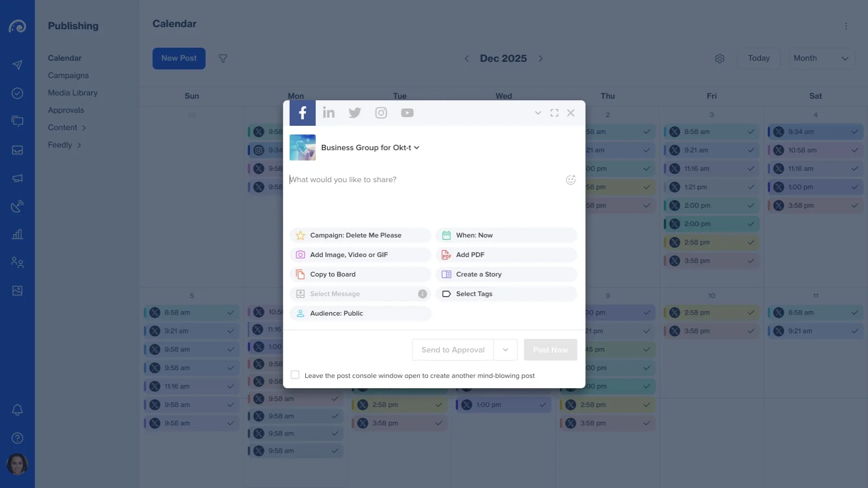The image size is (868, 488).
Task: Open the notifications bell icon
Action: tap(17, 410)
